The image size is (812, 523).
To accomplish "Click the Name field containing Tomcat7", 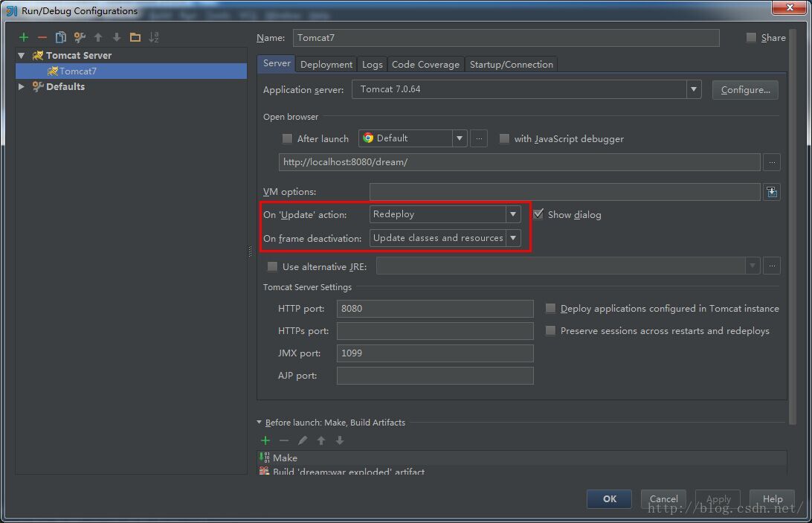I will tap(506, 38).
